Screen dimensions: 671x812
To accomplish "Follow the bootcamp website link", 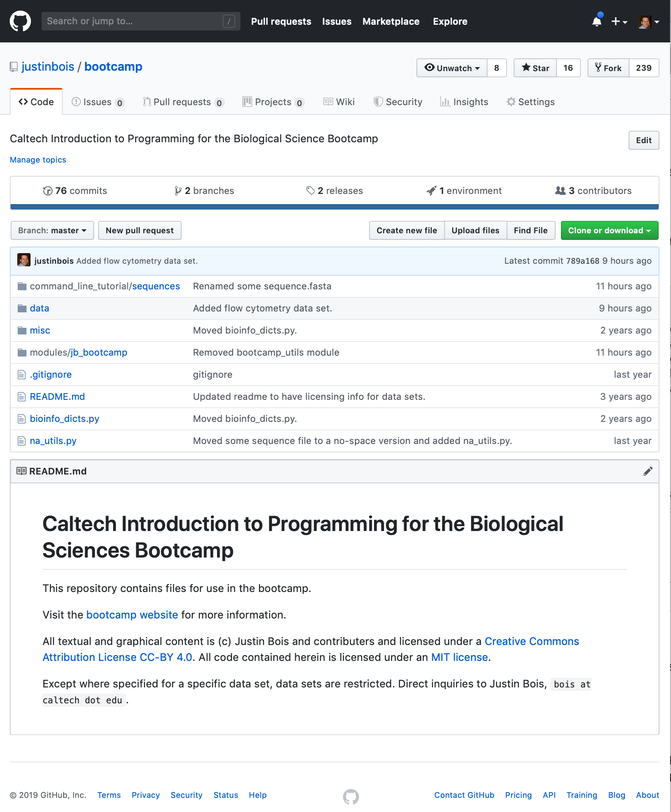I will click(x=132, y=615).
